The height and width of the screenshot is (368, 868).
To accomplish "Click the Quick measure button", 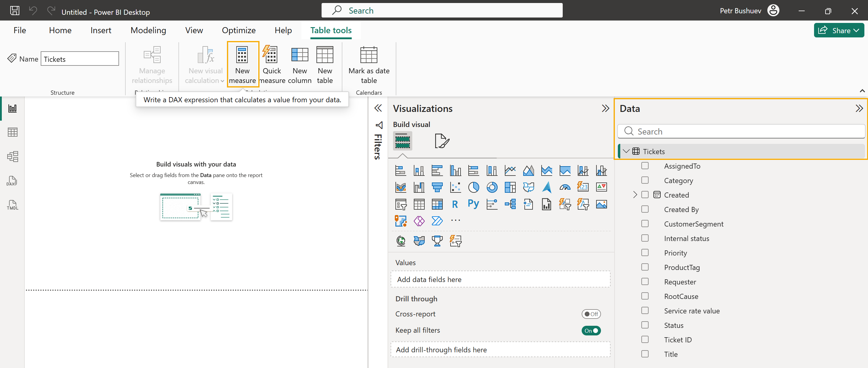I will [272, 65].
